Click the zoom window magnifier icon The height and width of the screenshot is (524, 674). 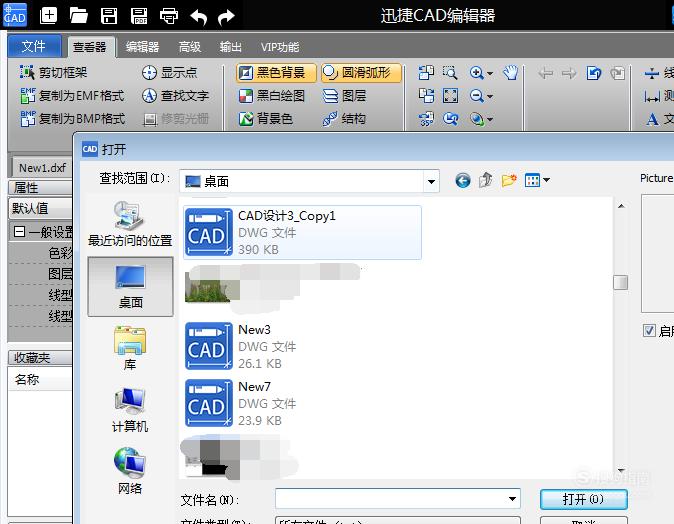pos(450,72)
